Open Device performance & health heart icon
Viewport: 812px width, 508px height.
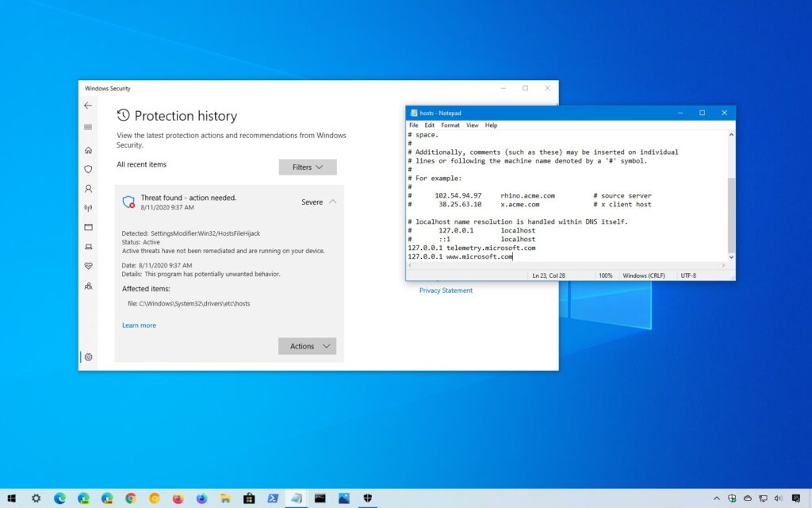point(88,266)
